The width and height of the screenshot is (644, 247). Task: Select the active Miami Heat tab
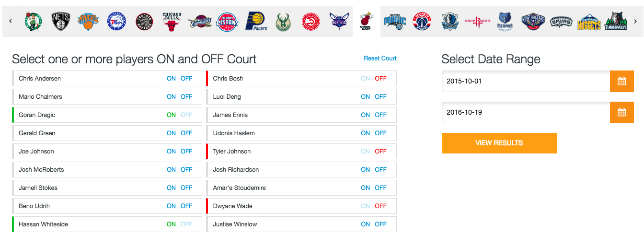pos(367,22)
